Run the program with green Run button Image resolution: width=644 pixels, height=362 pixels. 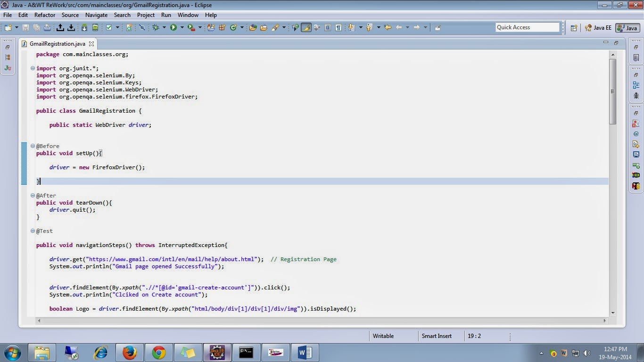tap(173, 28)
